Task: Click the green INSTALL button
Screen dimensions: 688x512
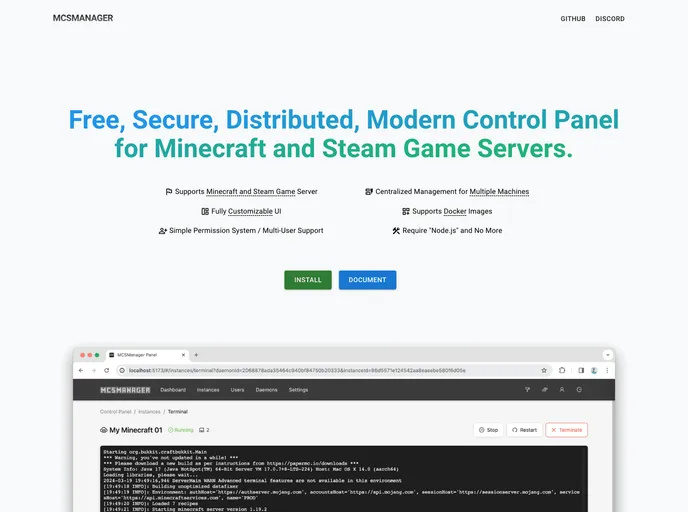Action: pos(308,280)
